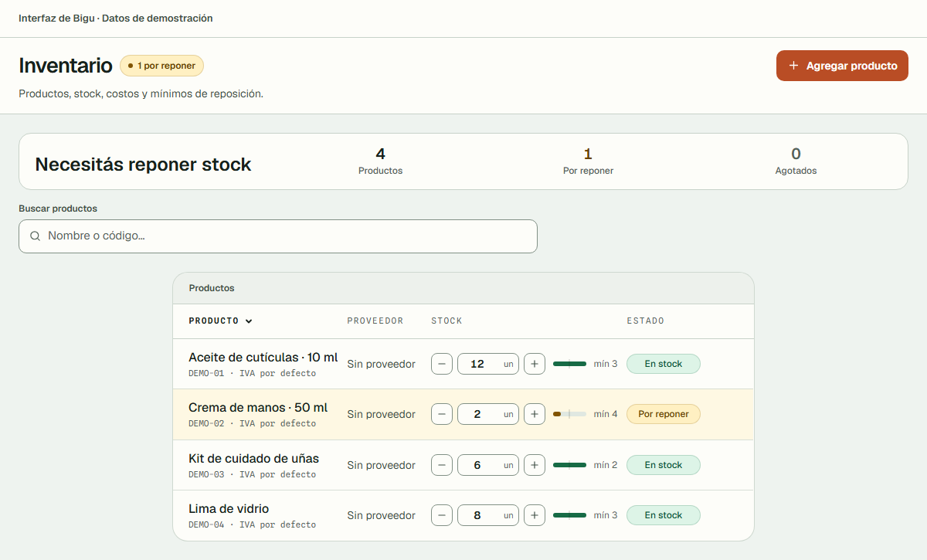Image resolution: width=927 pixels, height=560 pixels.
Task: Increase stock for Crema de manos
Action: point(535,414)
